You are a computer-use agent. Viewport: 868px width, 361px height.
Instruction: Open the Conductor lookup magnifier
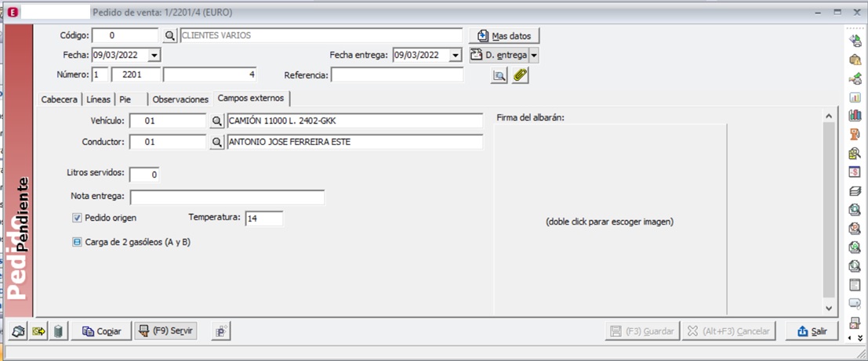[217, 143]
